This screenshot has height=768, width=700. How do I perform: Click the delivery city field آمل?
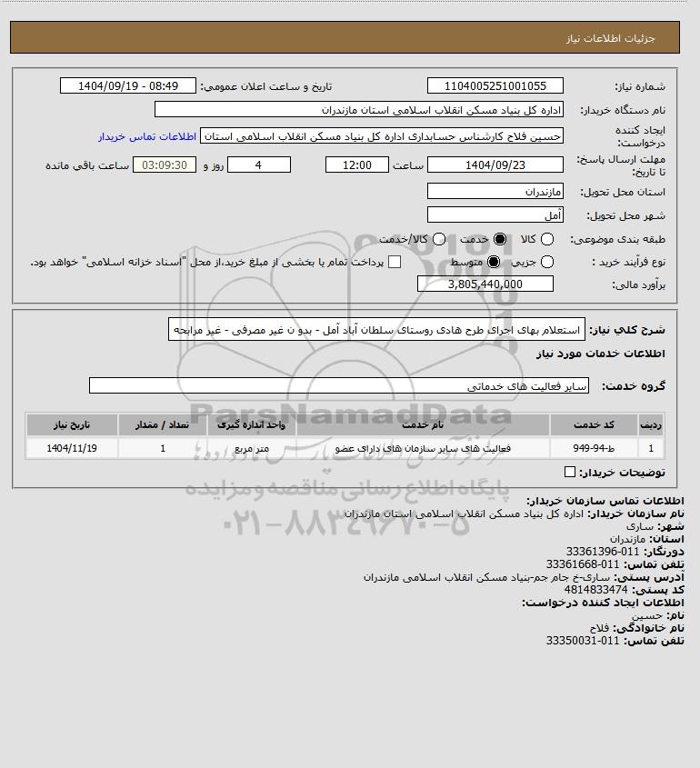[495, 215]
